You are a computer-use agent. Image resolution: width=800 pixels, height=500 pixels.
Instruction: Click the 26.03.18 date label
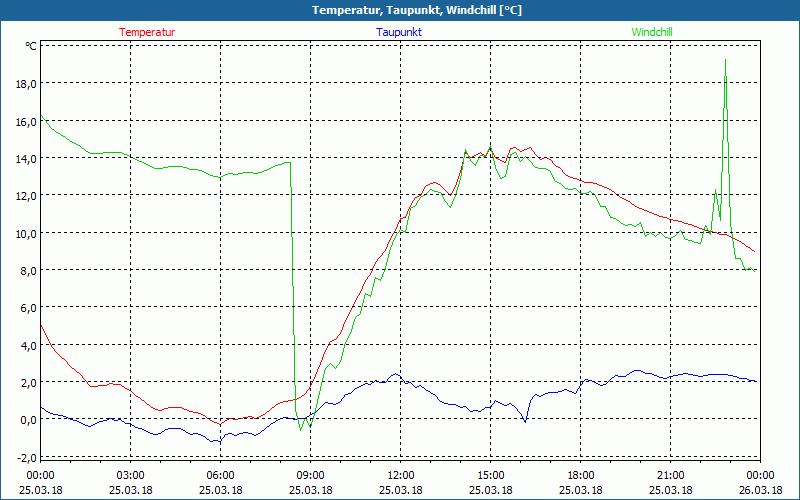(760, 490)
